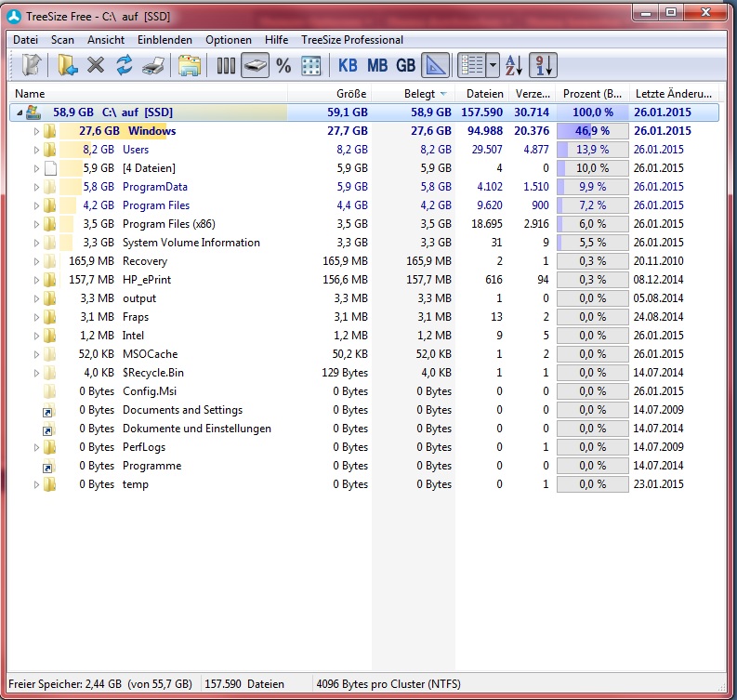Click the ProgramData 9,9 % bar
737x700 pixels.
click(x=592, y=187)
